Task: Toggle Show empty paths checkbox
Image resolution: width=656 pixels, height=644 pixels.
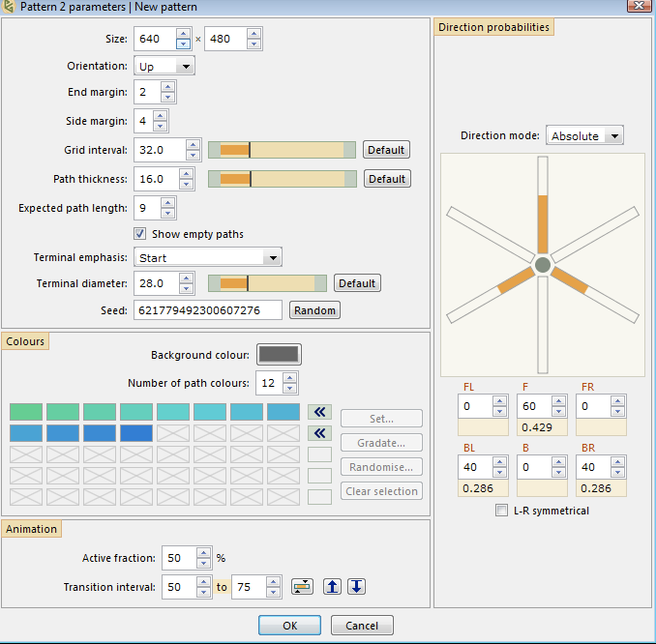Action: pos(140,234)
